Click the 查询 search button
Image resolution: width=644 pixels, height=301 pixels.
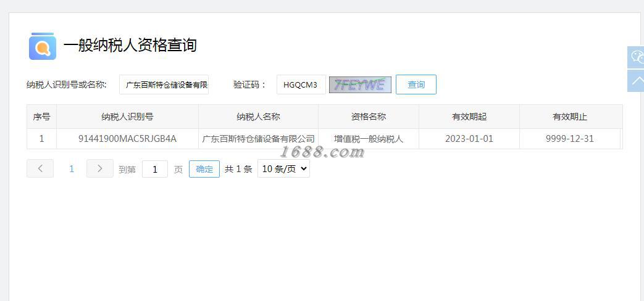(x=416, y=85)
